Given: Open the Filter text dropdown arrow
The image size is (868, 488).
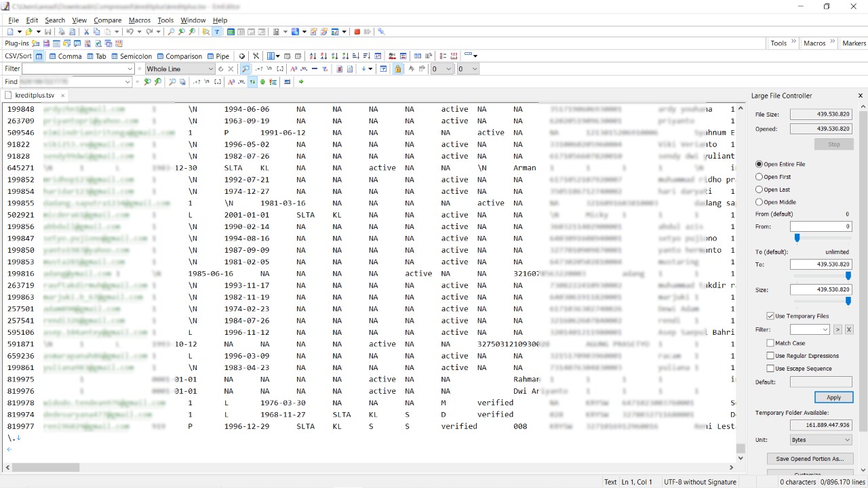Looking at the screenshot, I should [130, 69].
